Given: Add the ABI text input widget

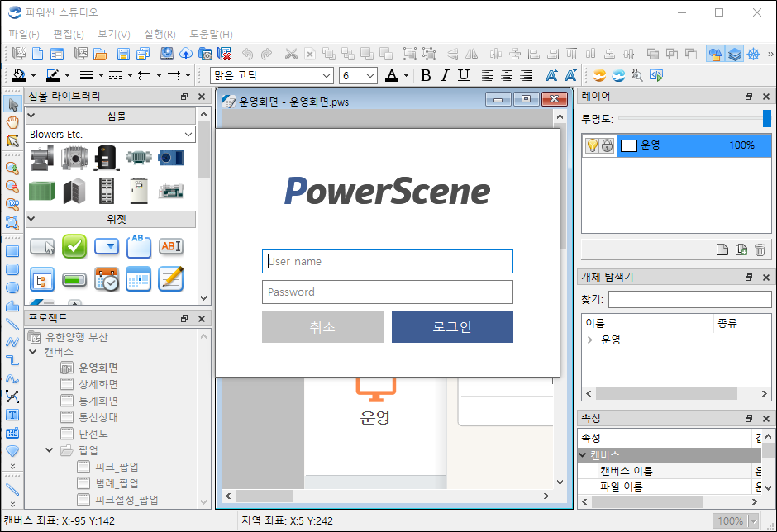Looking at the screenshot, I should click(171, 246).
